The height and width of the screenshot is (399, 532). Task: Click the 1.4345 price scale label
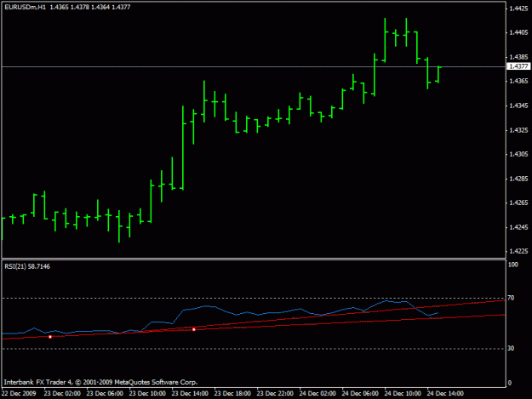518,105
